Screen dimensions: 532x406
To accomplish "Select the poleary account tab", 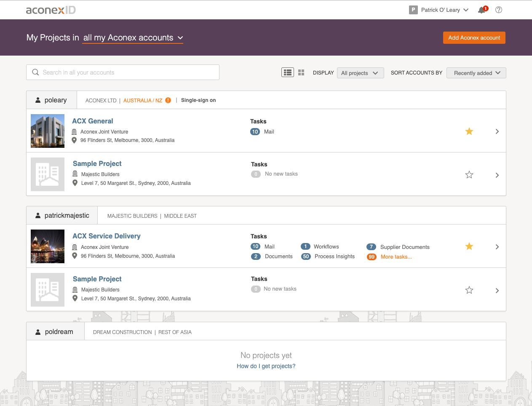I will click(x=52, y=100).
